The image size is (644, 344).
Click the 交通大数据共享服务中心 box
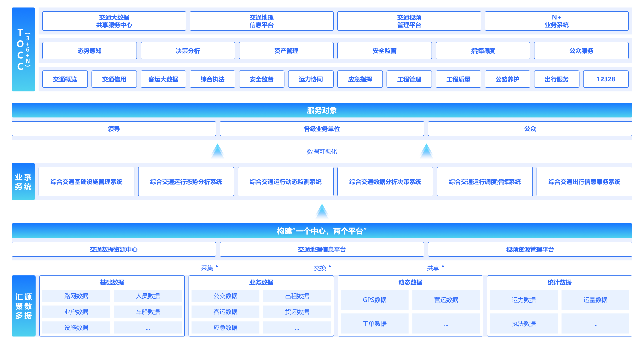(x=114, y=21)
